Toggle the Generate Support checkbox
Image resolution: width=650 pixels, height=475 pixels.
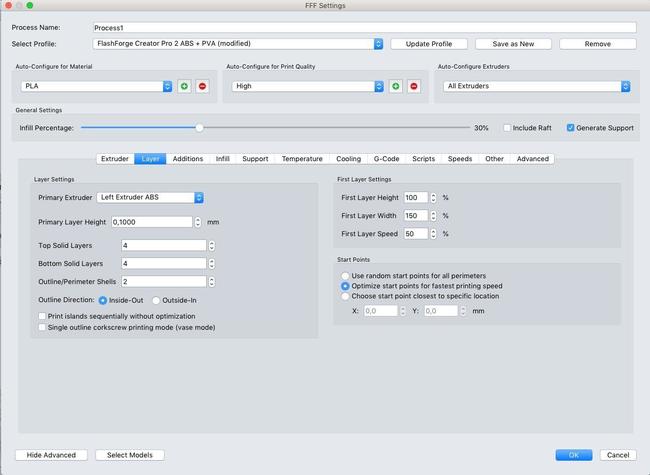pyautogui.click(x=571, y=128)
